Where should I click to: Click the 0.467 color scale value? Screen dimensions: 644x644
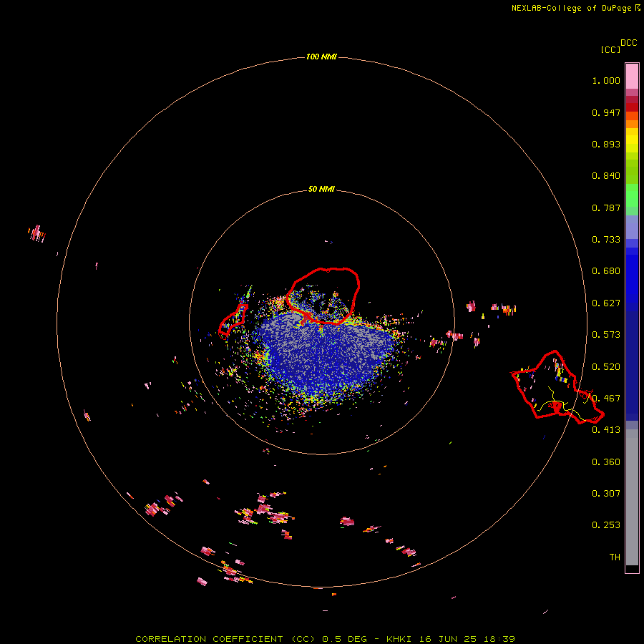(606, 399)
